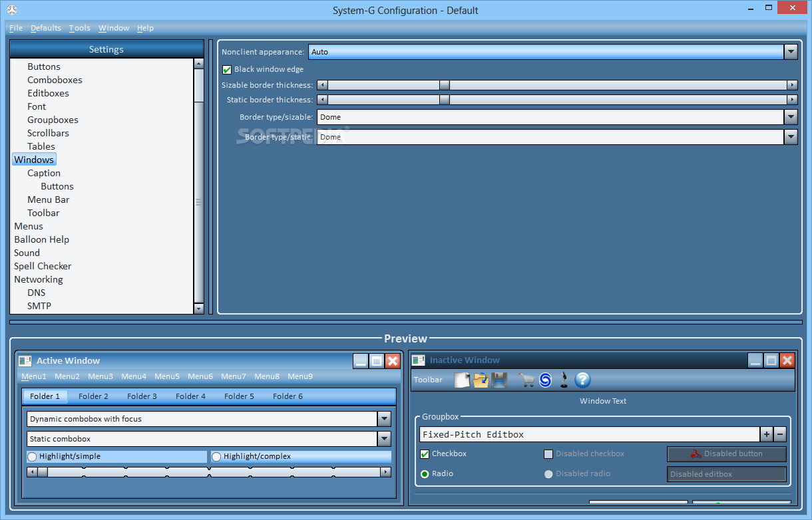
Task: Click the Disabled checkbox
Action: click(x=548, y=454)
